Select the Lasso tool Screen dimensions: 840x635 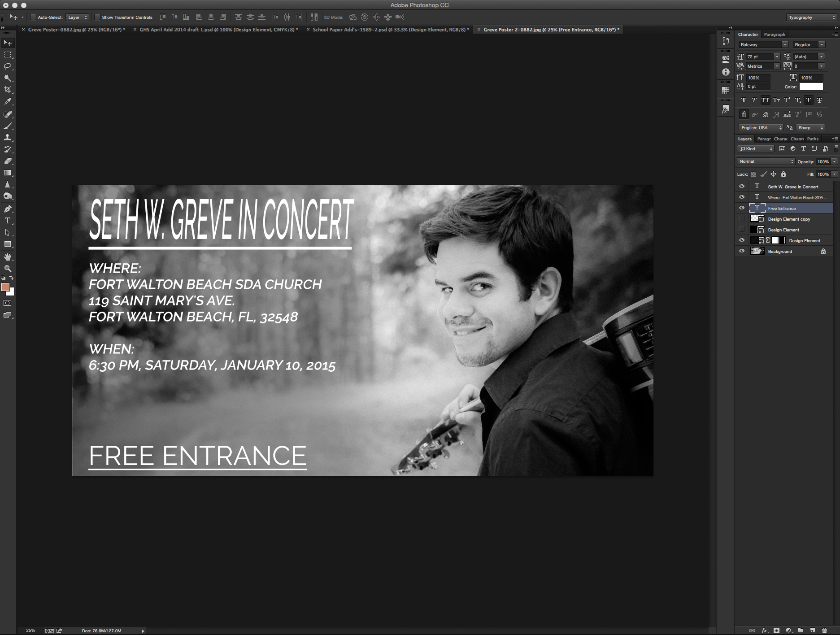tap(8, 66)
